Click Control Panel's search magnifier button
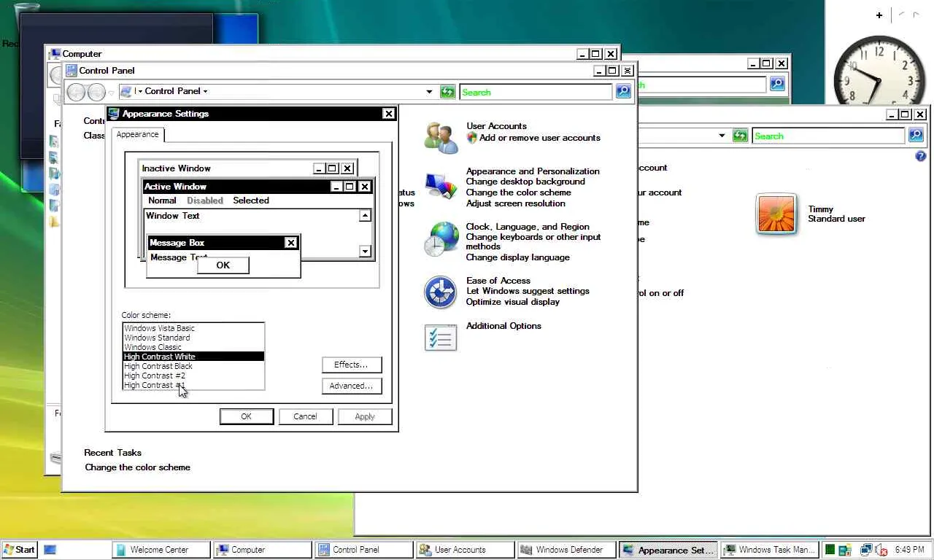934x560 pixels. tap(623, 91)
